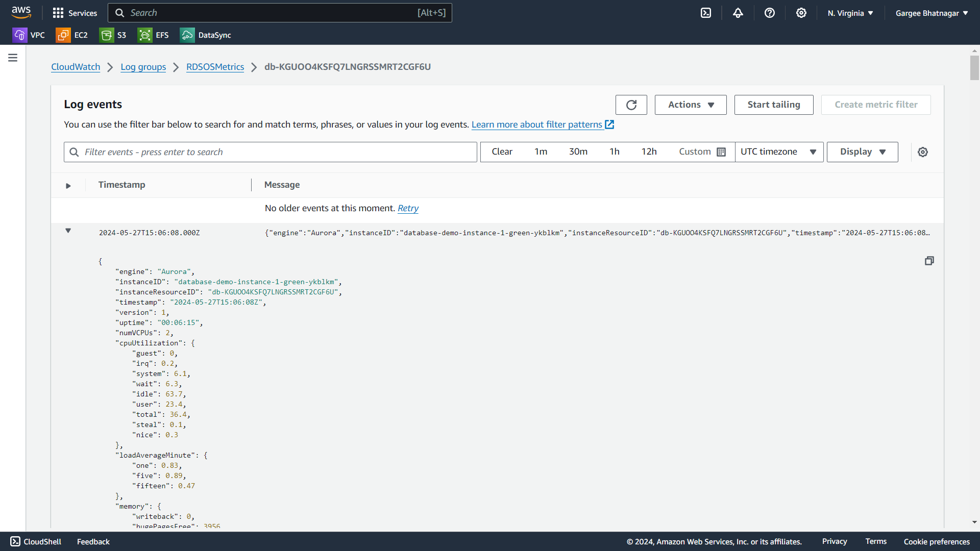980x551 pixels.
Task: Open the S3 service shortcut
Action: point(113,35)
